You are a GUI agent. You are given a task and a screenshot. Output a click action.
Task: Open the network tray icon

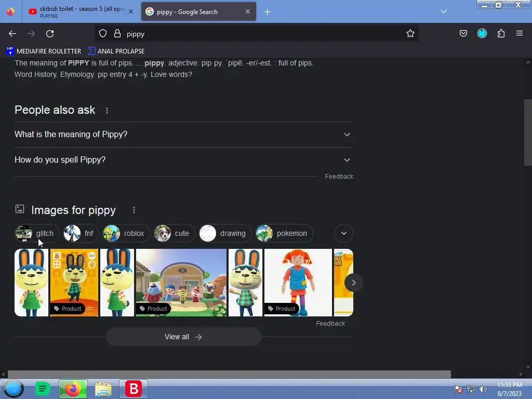pos(471,389)
